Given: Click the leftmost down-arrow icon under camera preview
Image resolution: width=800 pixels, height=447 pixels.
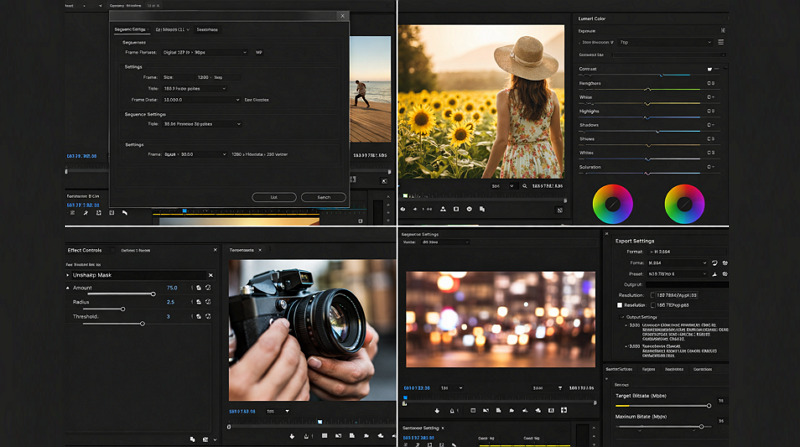Looking at the screenshot, I should point(292,436).
